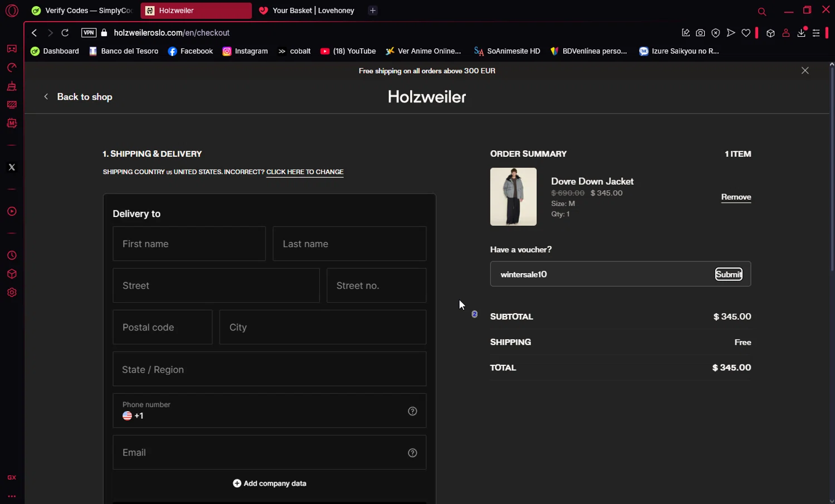835x504 pixels.
Task: Open the BDVenlínea perso... bookmark
Action: click(588, 51)
